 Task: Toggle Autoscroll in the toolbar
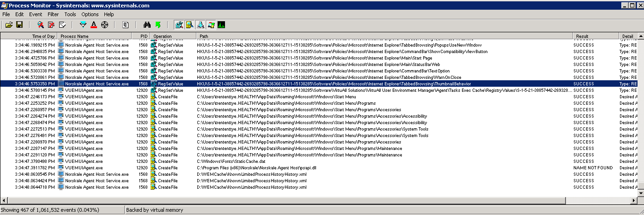(x=51, y=24)
